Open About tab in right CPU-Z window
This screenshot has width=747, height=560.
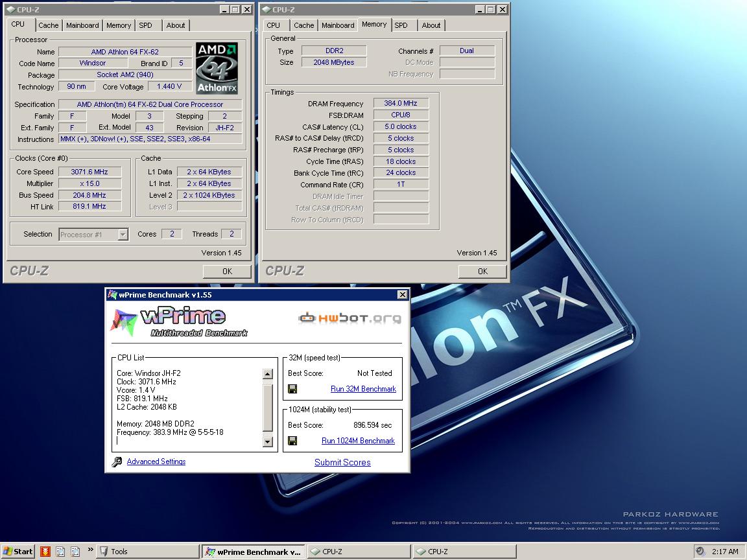431,25
